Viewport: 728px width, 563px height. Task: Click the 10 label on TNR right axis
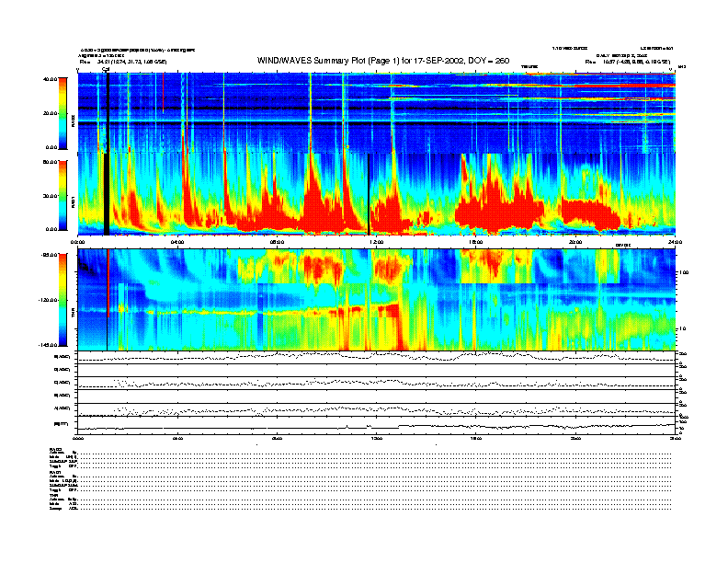682,328
